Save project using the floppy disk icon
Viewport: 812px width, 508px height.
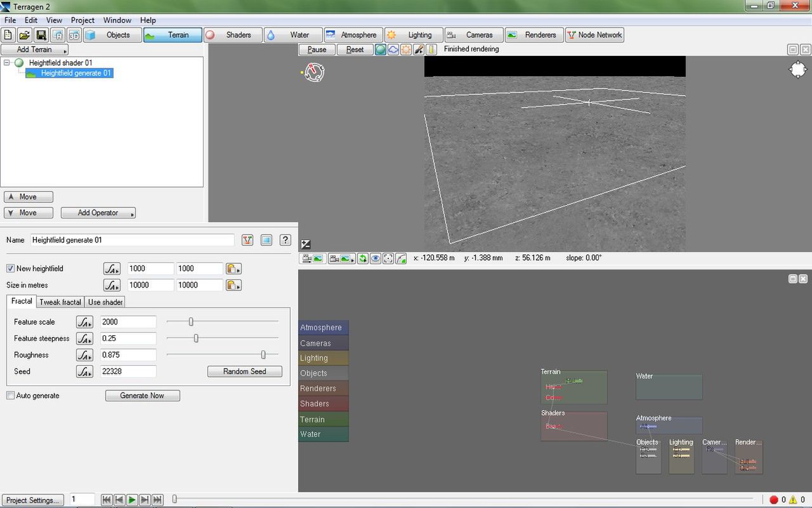tap(41, 35)
